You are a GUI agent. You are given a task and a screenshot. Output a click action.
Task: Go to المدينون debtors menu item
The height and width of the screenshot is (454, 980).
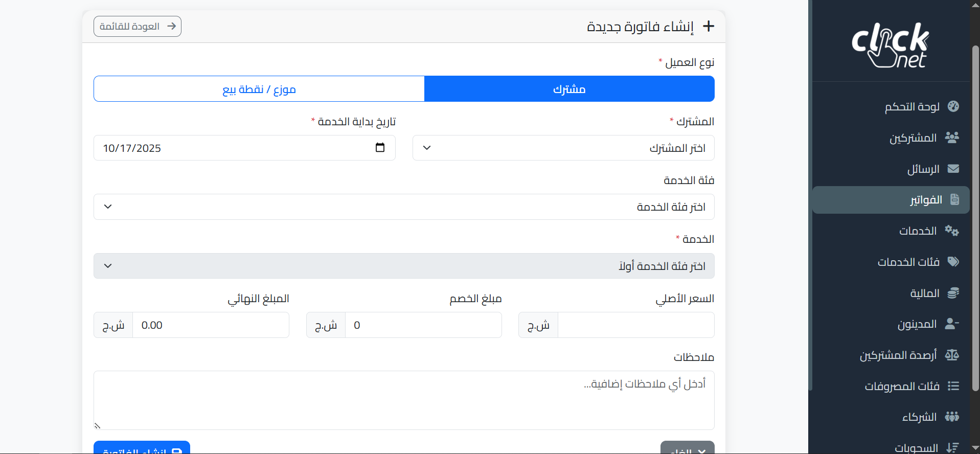(917, 324)
